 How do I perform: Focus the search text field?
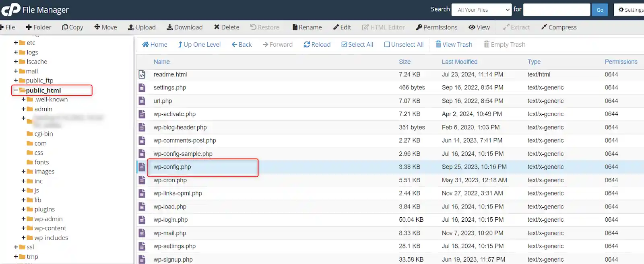coord(557,10)
